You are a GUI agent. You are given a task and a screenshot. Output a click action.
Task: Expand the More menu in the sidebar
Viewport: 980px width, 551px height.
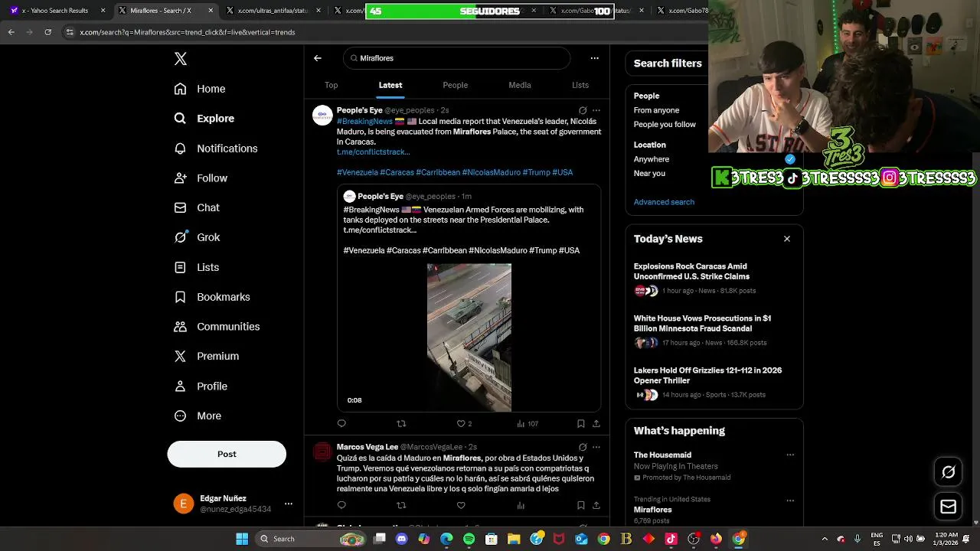pos(198,416)
